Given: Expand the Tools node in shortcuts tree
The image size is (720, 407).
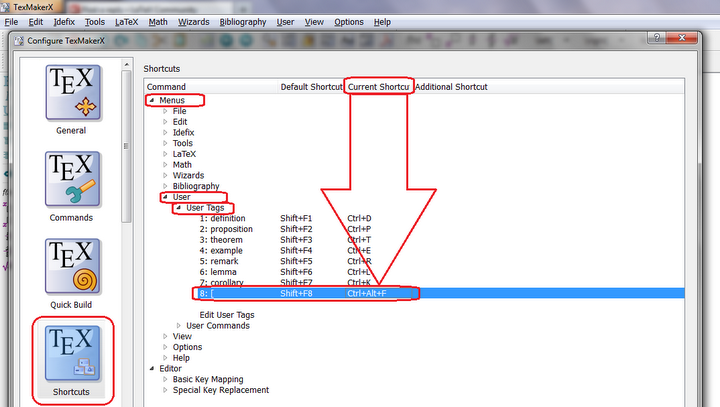Looking at the screenshot, I should click(x=165, y=143).
